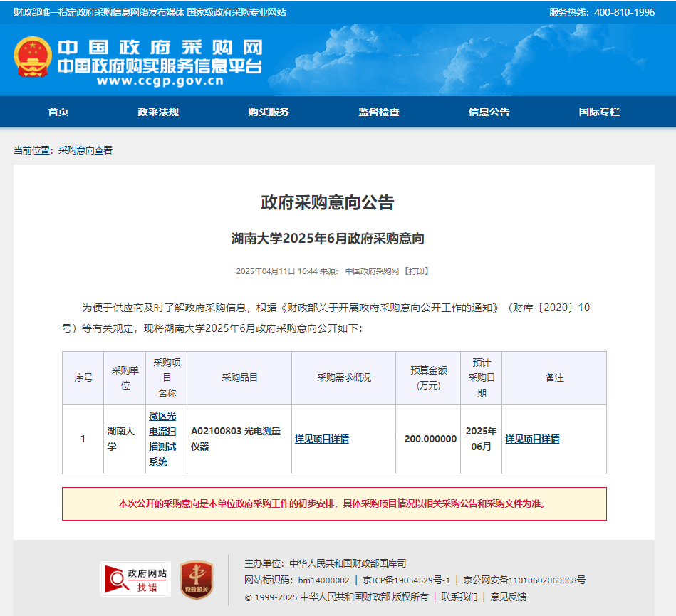Click the row number 1 cell

83,439
